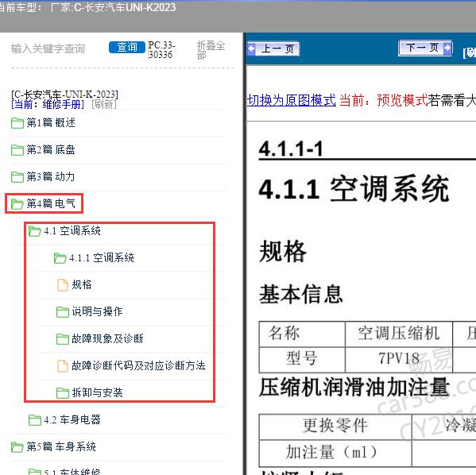The width and height of the screenshot is (476, 475).
Task: Click the PC.33-30336 code text
Action: coord(161,50)
